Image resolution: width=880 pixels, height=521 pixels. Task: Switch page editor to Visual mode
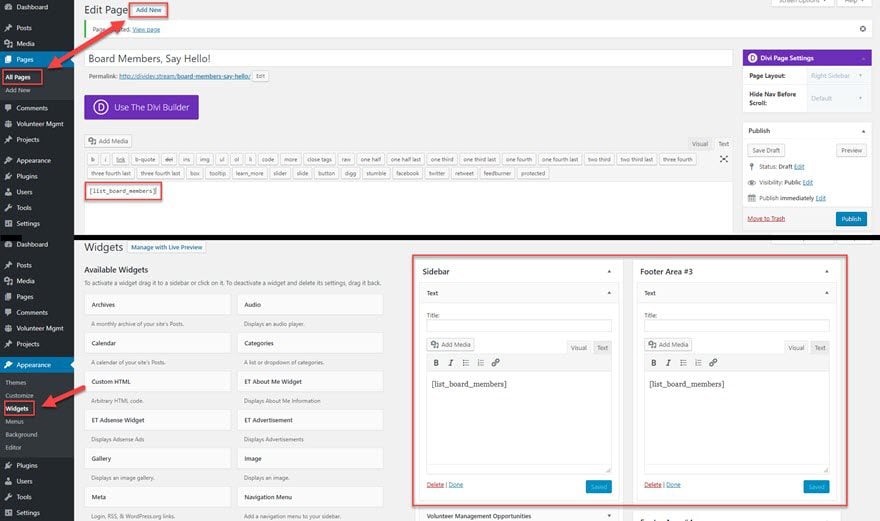[699, 144]
